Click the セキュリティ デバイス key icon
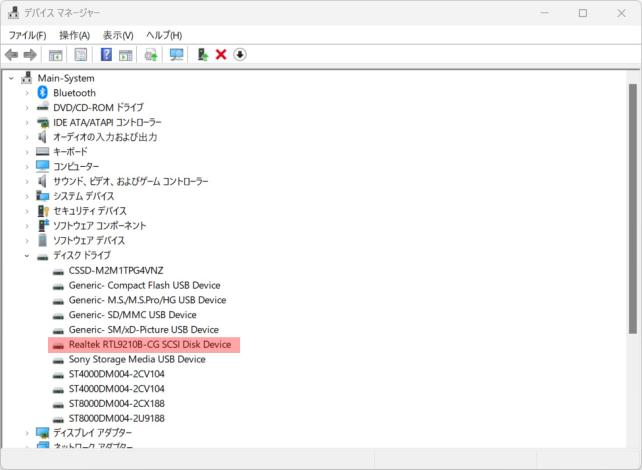 point(43,211)
